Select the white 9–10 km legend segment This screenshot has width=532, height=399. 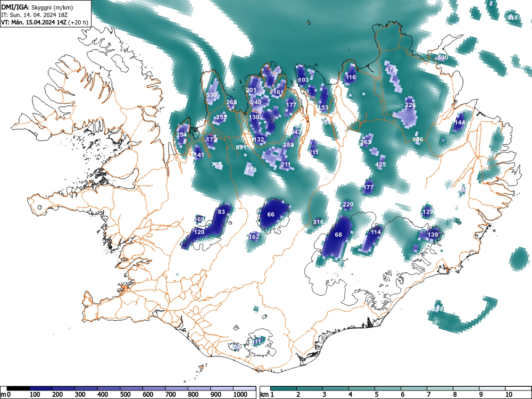click(492, 388)
